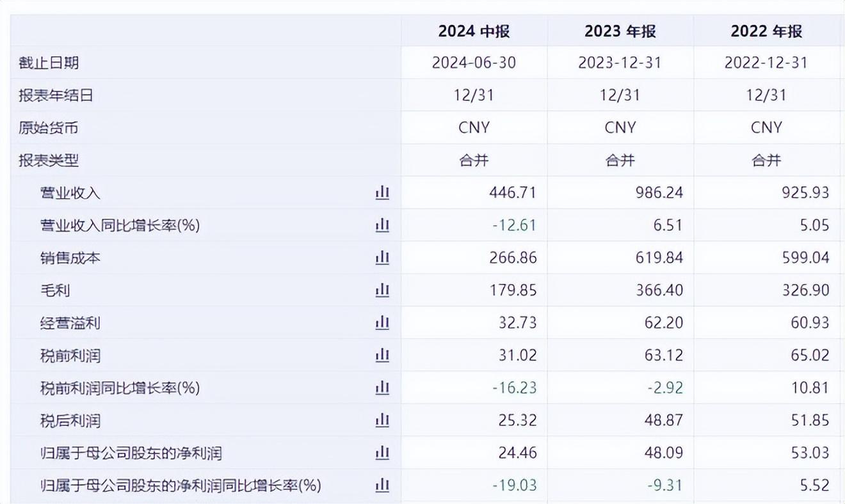This screenshot has height=504, width=845.
Task: Click pre-tax profit value 65.02
Action: [x=810, y=356]
